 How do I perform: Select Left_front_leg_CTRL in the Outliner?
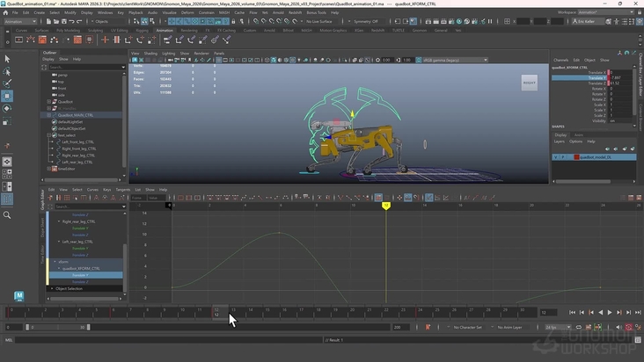[77, 141]
